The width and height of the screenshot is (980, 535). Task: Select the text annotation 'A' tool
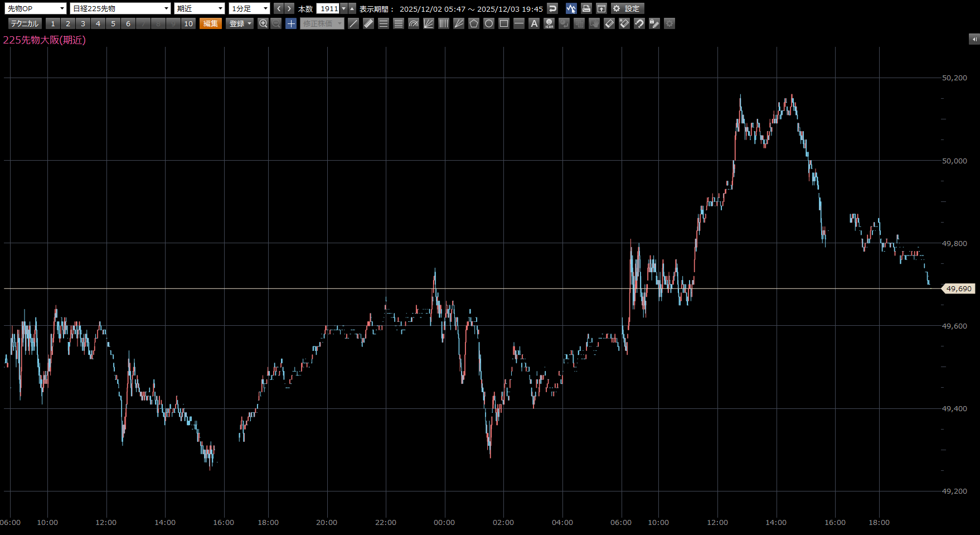click(x=534, y=23)
